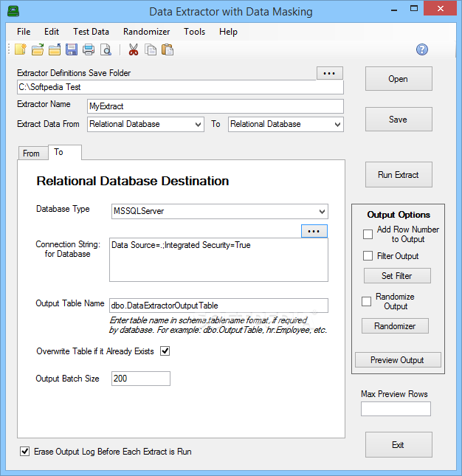Click the New file toolbar icon

point(21,49)
